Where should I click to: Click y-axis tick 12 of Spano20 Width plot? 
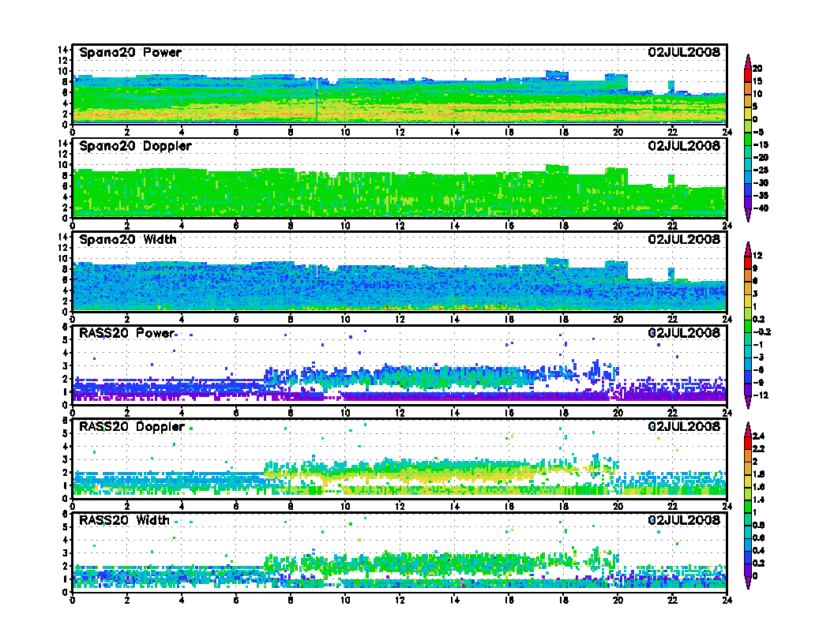click(x=63, y=248)
